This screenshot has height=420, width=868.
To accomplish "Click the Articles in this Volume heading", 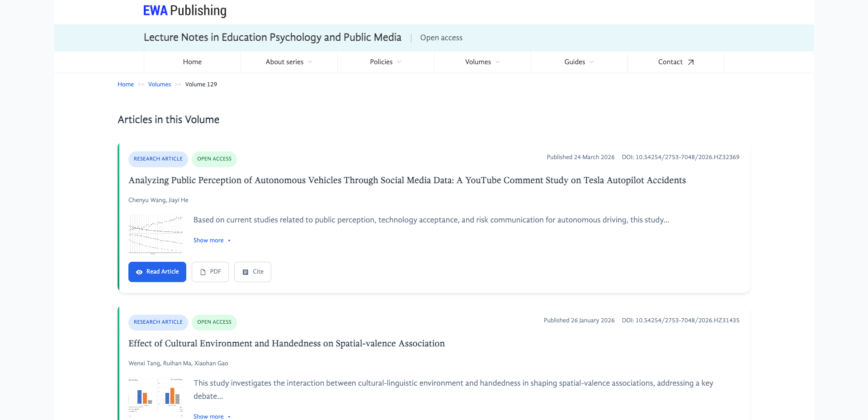I will tap(169, 120).
